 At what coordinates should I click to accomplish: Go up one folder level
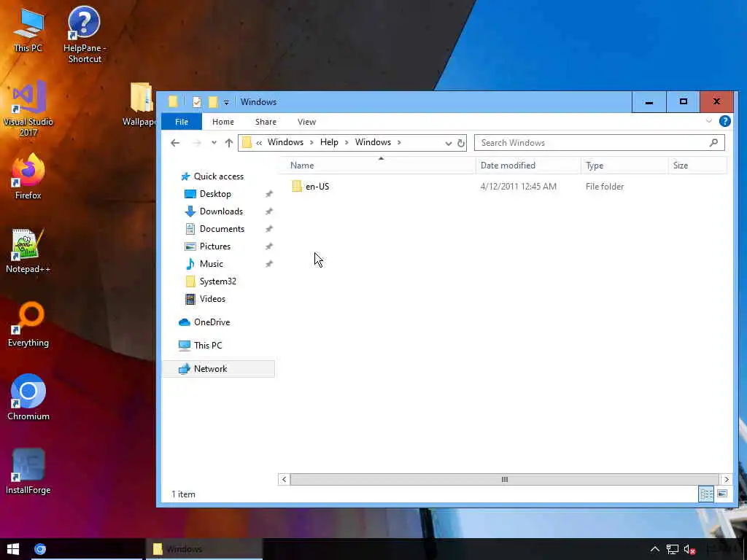pyautogui.click(x=228, y=143)
